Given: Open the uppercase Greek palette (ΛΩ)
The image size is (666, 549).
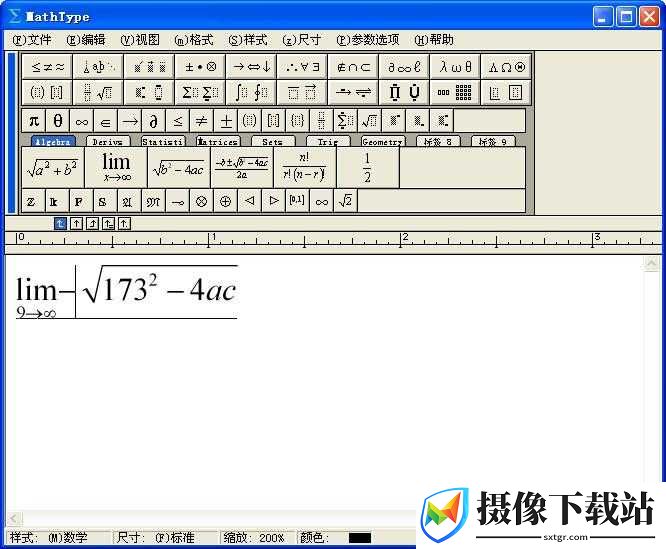Looking at the screenshot, I should (506, 67).
